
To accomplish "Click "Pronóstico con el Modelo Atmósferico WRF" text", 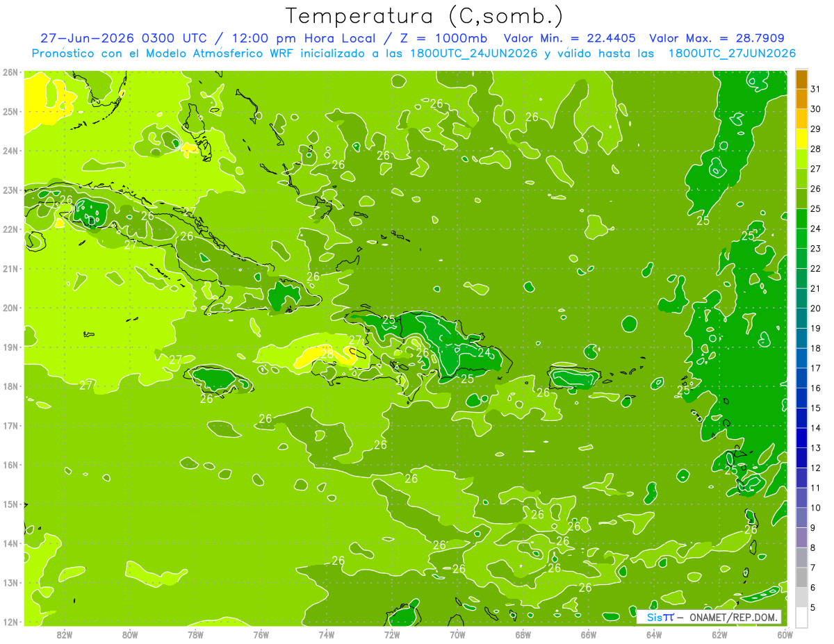I will (x=163, y=53).
